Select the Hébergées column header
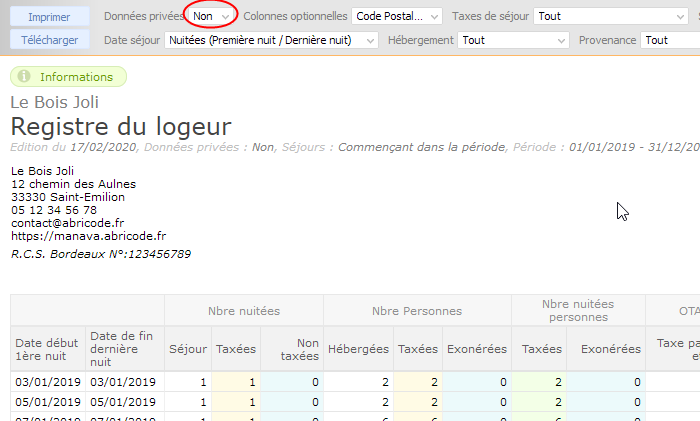This screenshot has height=421, width=700. coord(358,349)
